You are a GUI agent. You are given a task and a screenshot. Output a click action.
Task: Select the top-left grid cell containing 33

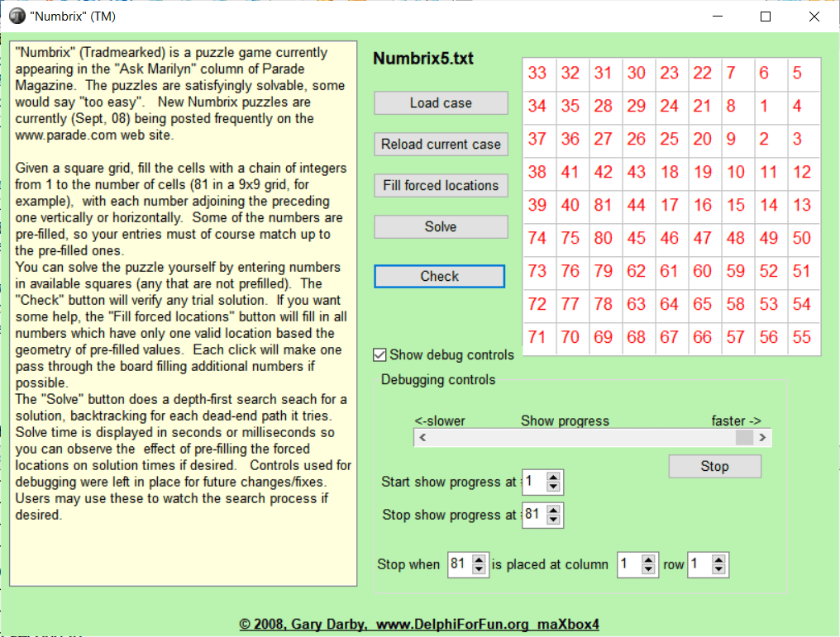click(x=537, y=74)
